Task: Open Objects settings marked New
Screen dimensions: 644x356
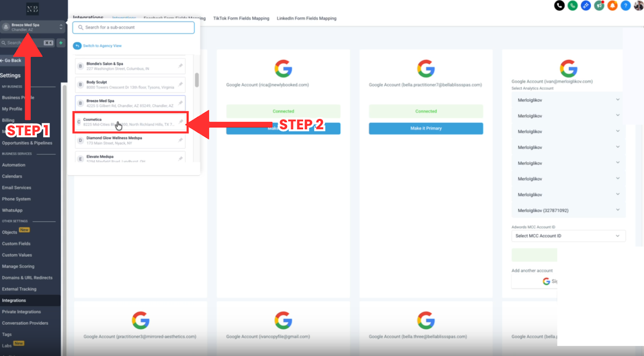Action: click(10, 233)
